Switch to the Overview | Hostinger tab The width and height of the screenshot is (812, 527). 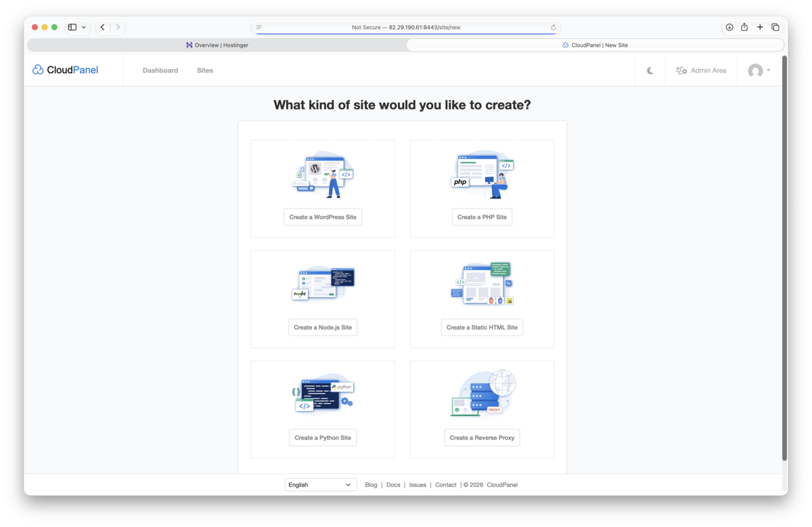[x=217, y=45]
